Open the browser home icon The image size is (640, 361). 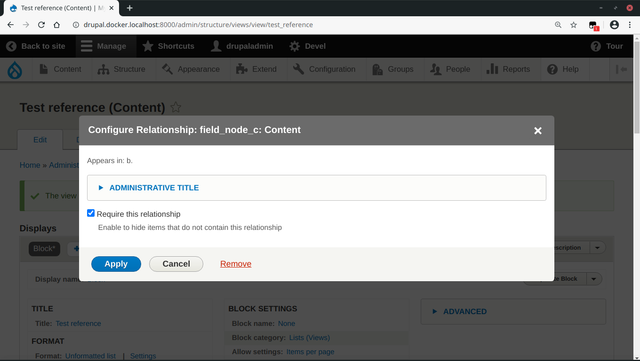pyautogui.click(x=57, y=25)
